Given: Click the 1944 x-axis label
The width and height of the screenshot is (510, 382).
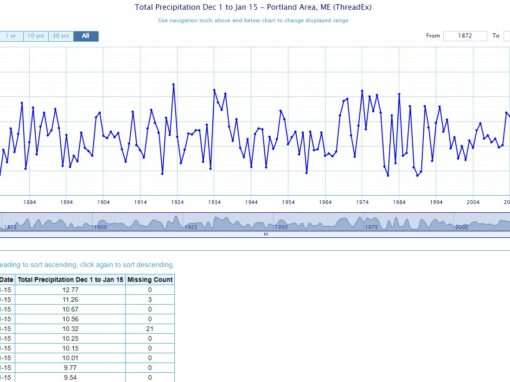Looking at the screenshot, I should click(x=251, y=202).
